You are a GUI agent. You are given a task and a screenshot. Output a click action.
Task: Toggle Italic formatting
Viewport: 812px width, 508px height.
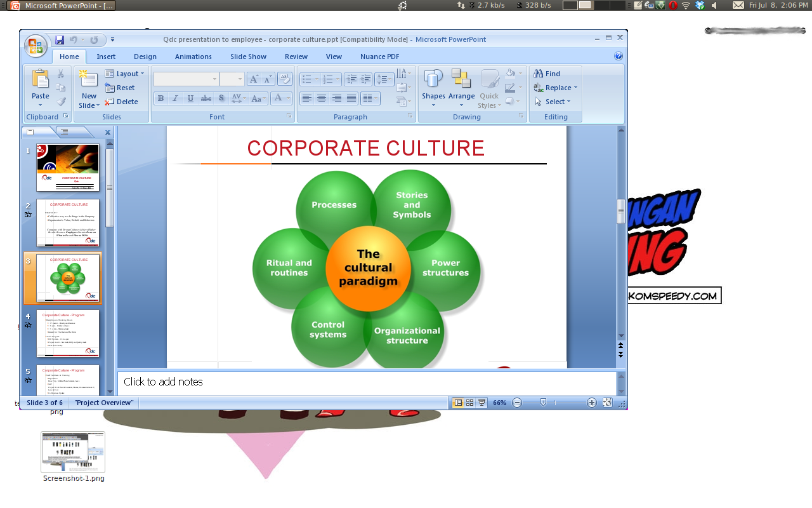pos(175,98)
